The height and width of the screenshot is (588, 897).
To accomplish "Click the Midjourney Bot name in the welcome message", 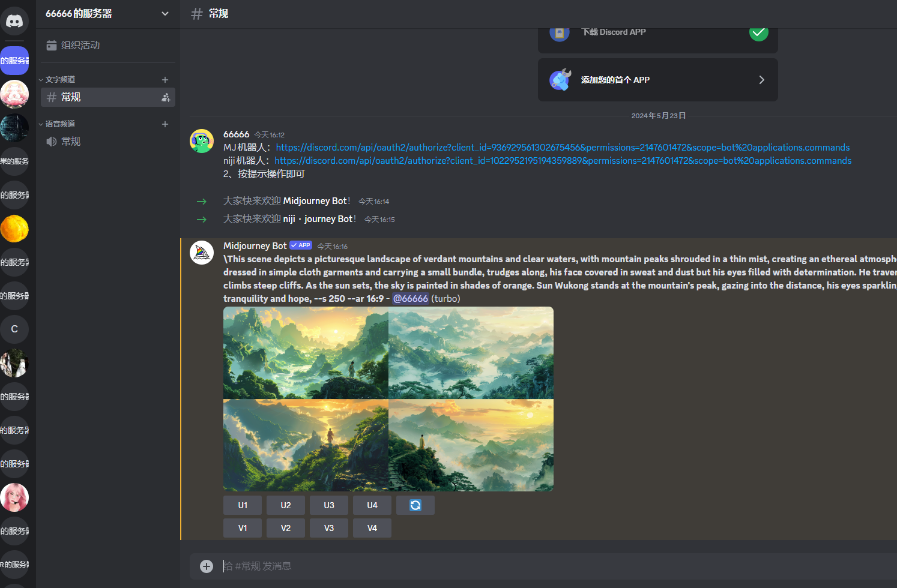I will click(315, 201).
